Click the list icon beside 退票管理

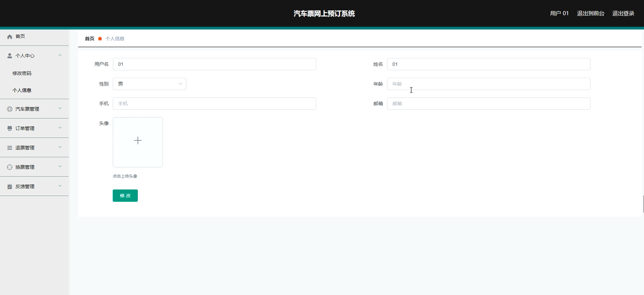(10, 148)
